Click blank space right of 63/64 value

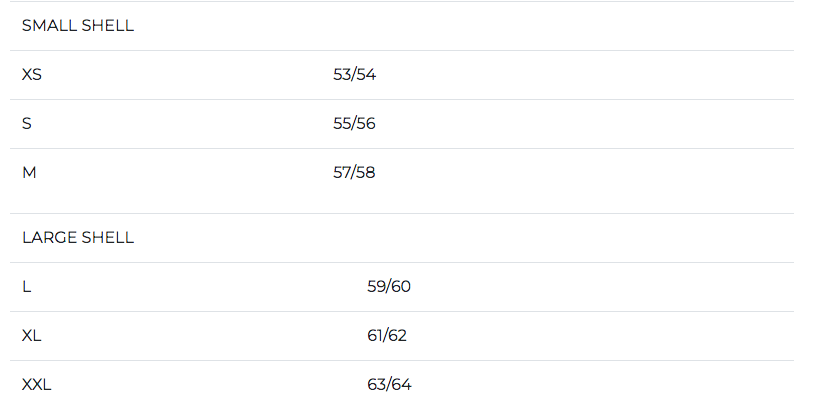pos(600,385)
